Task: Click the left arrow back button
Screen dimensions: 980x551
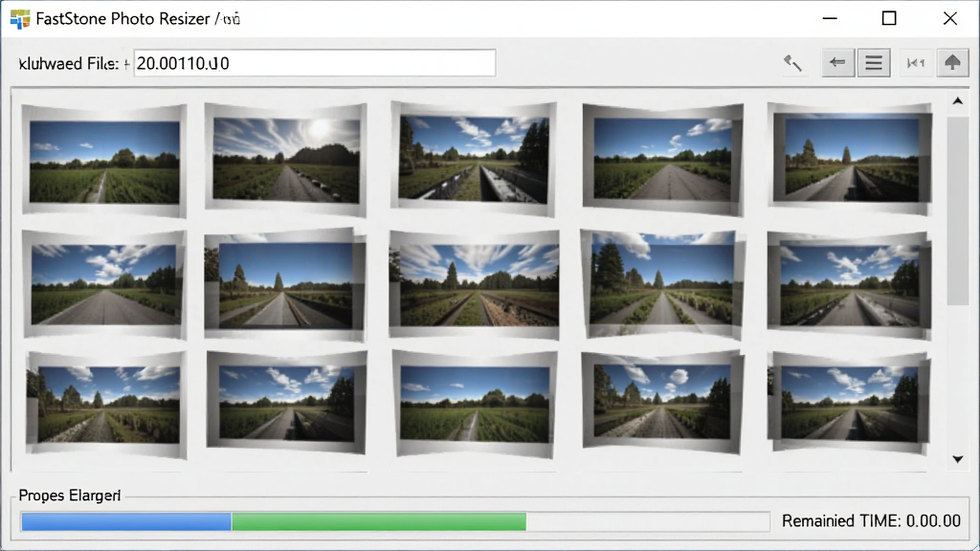Action: pos(837,62)
